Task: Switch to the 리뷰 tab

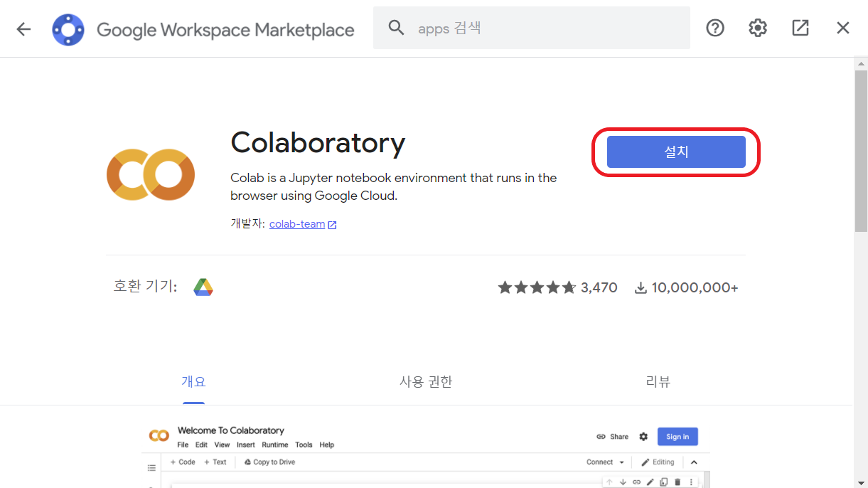Action: point(658,381)
